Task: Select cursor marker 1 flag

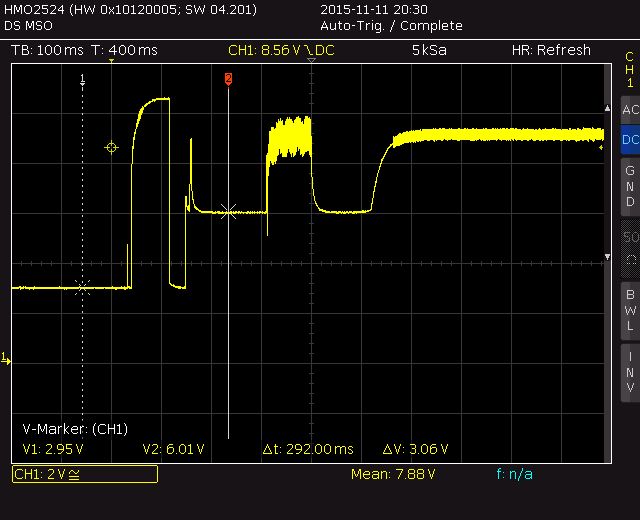Action: pyautogui.click(x=82, y=79)
